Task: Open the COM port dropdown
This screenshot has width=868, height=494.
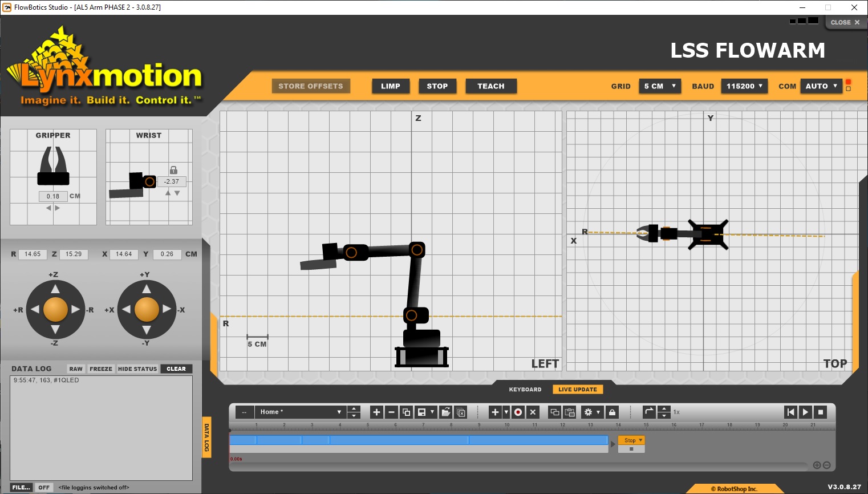Action: pos(821,86)
